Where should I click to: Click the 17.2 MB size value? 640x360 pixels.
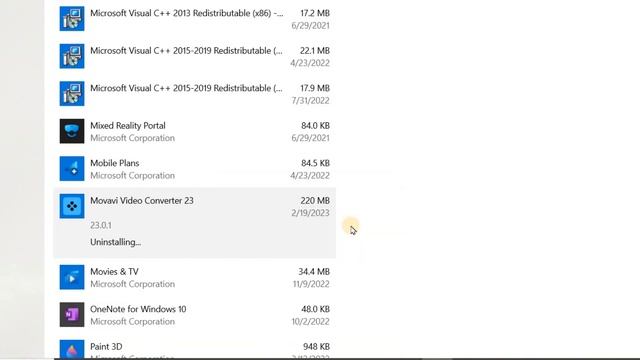click(315, 13)
